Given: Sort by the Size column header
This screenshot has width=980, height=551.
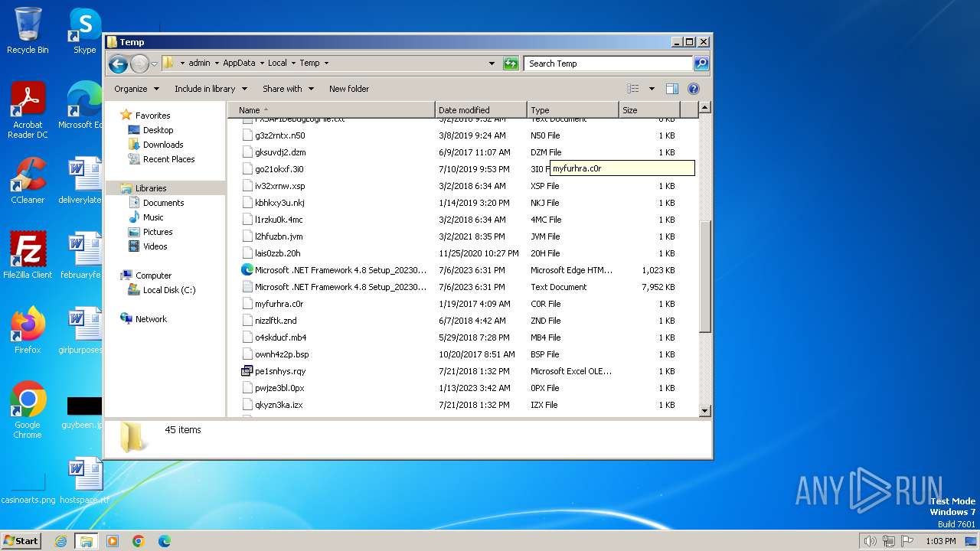Looking at the screenshot, I should point(650,110).
